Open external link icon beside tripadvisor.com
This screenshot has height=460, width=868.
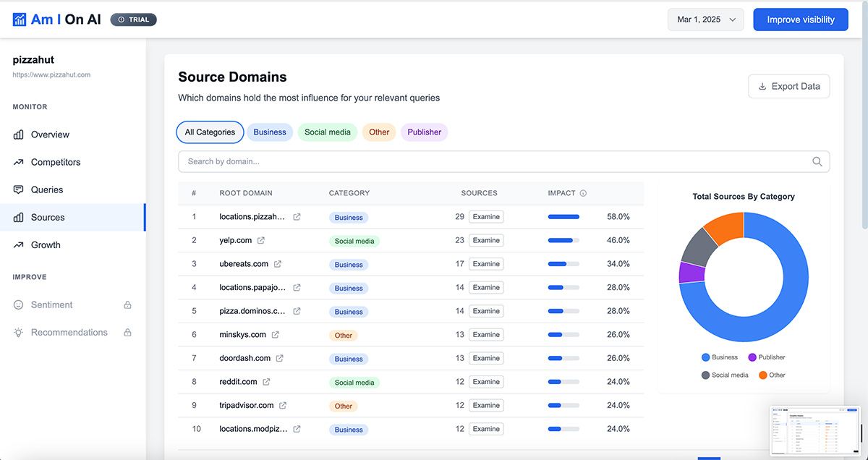(283, 405)
